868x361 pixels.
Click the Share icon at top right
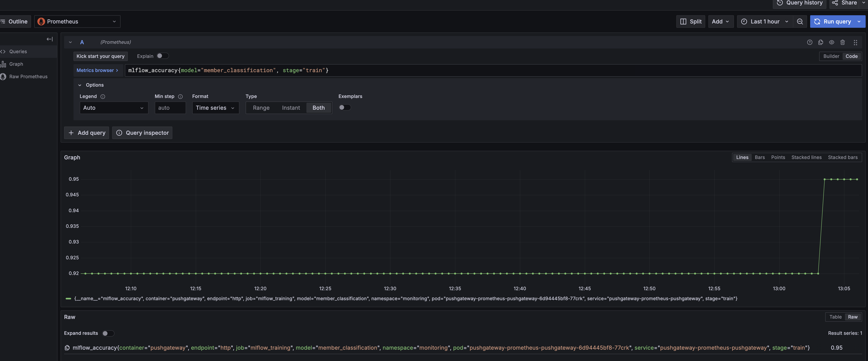(x=835, y=3)
